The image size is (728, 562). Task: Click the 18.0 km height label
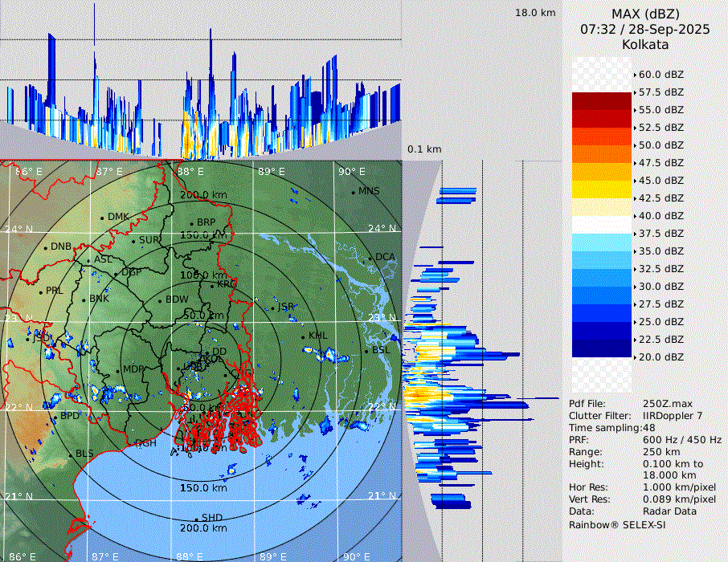pos(535,13)
